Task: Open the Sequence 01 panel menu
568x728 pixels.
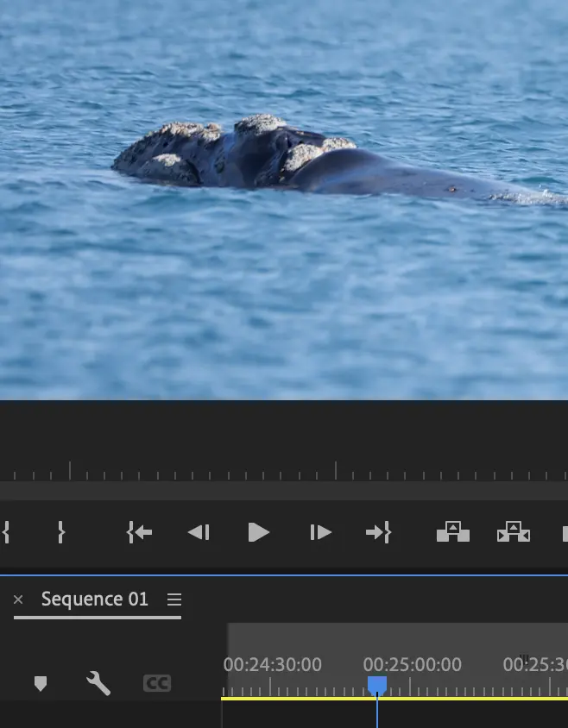Action: click(174, 599)
